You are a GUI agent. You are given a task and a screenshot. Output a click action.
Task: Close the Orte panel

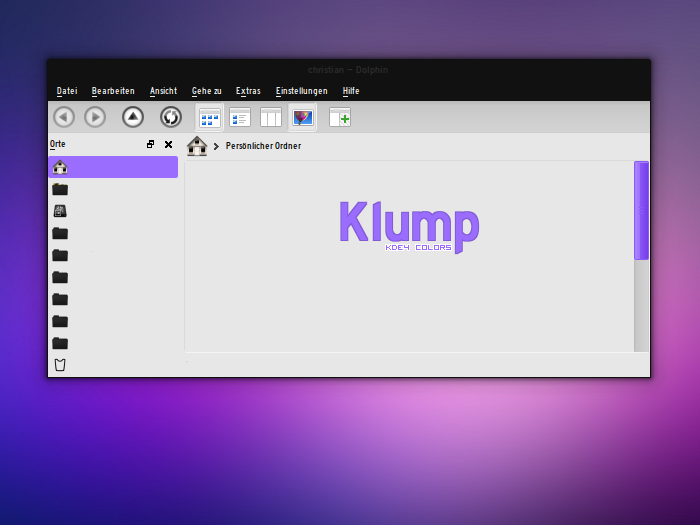click(x=168, y=144)
